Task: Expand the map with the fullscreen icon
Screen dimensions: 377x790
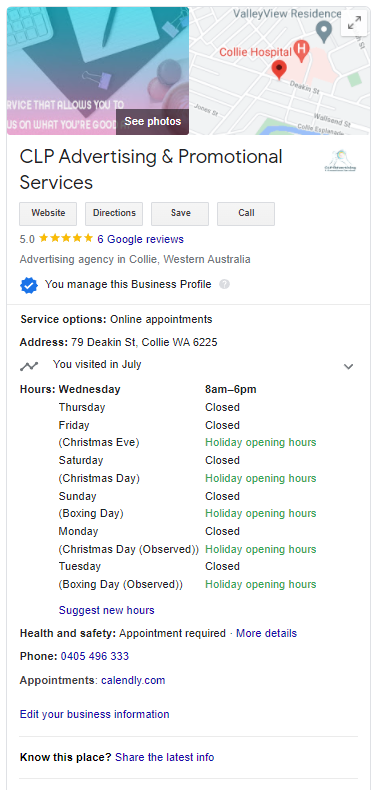Action: click(354, 23)
